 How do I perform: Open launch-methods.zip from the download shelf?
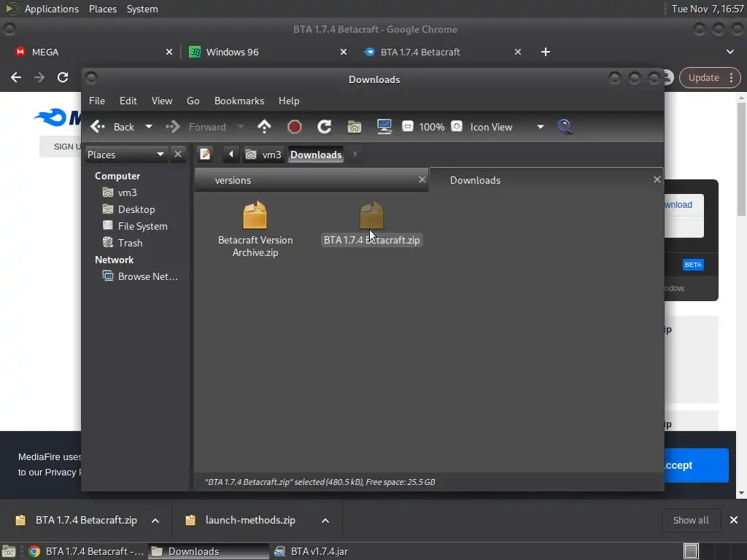point(249,521)
